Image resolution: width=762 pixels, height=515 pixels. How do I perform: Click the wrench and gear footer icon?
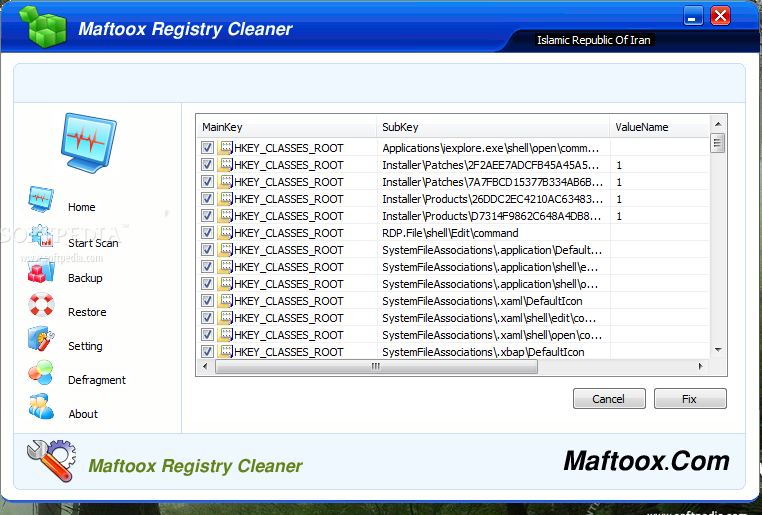[x=52, y=461]
